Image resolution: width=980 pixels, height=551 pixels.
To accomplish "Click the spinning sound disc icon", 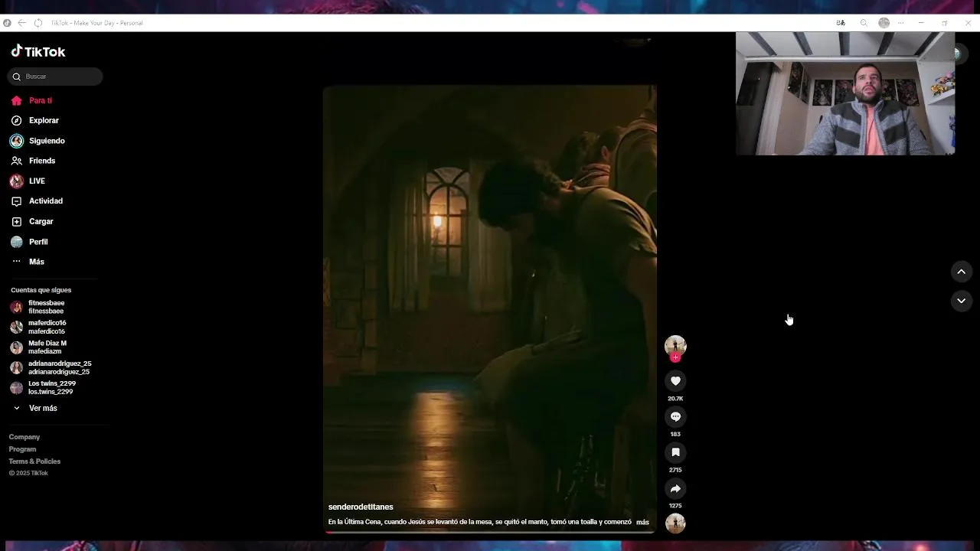I will tap(675, 523).
